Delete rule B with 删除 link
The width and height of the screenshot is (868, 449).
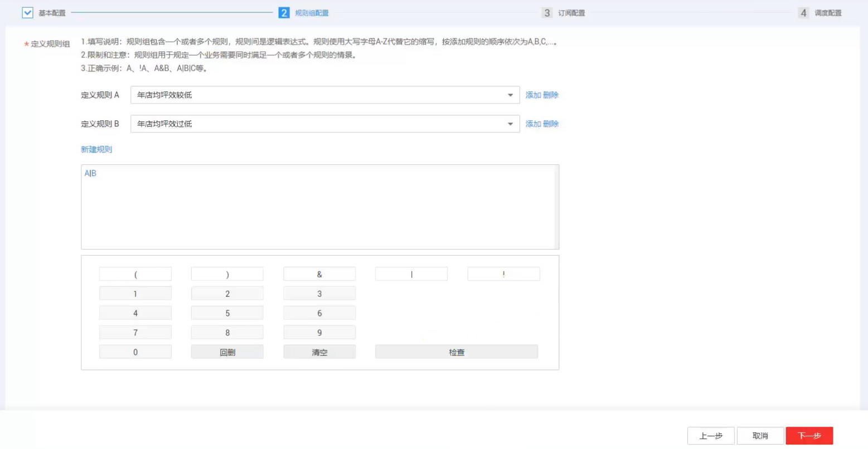[x=551, y=124]
